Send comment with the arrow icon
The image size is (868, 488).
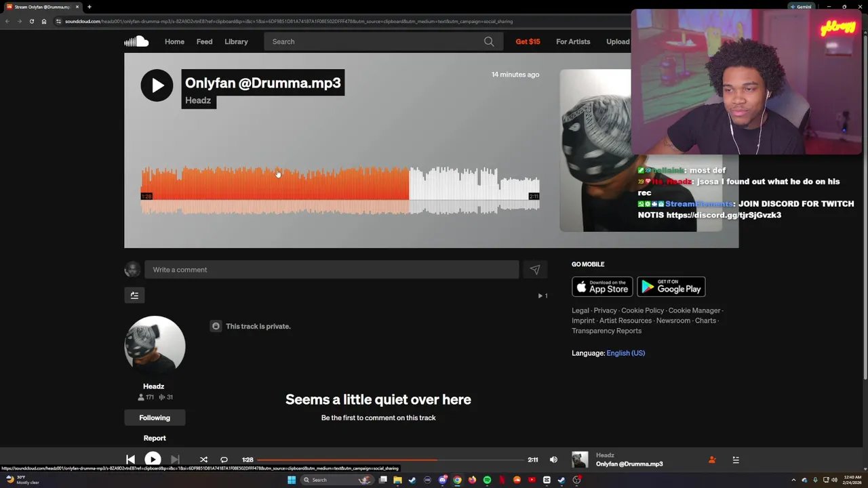[x=535, y=270]
